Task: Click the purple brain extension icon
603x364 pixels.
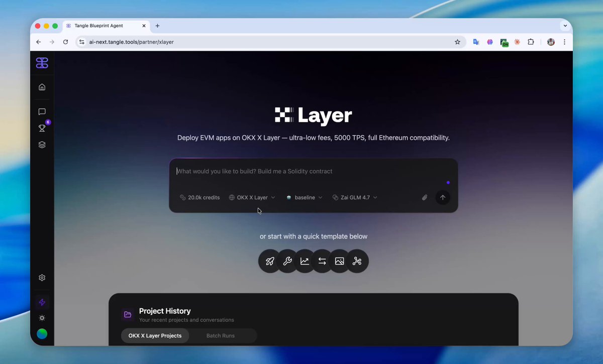Action: 490,42
